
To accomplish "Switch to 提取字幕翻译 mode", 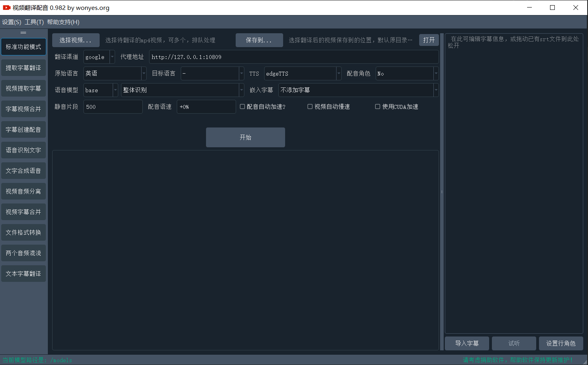I will point(23,68).
